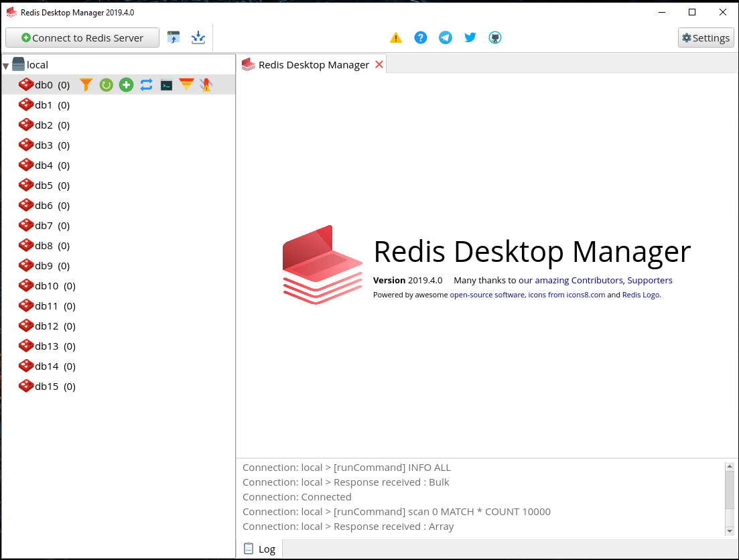Click log line 'Response received : Bulk'
739x560 pixels.
346,482
